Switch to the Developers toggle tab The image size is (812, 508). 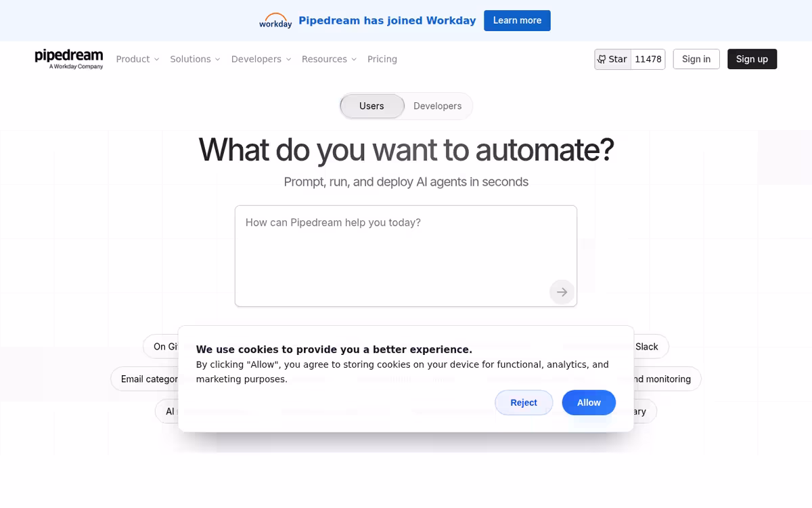click(x=437, y=106)
